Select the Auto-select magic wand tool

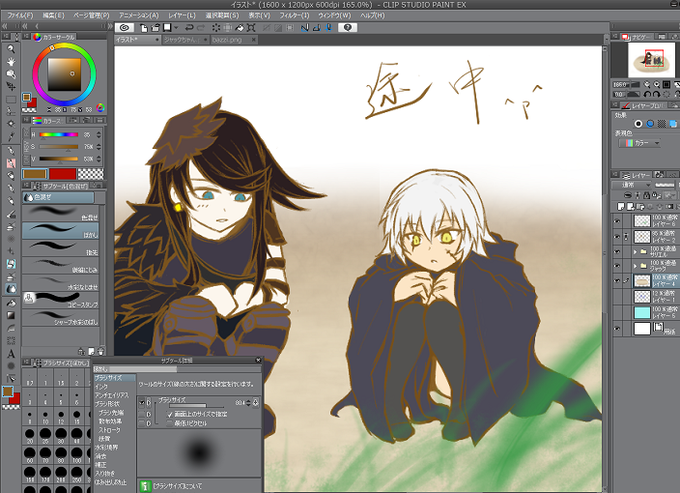(11, 124)
